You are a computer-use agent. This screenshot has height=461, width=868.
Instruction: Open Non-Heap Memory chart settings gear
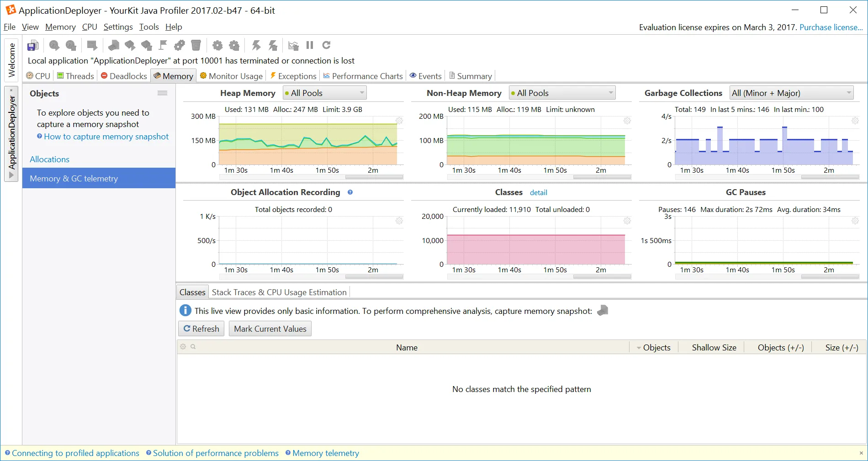[627, 121]
